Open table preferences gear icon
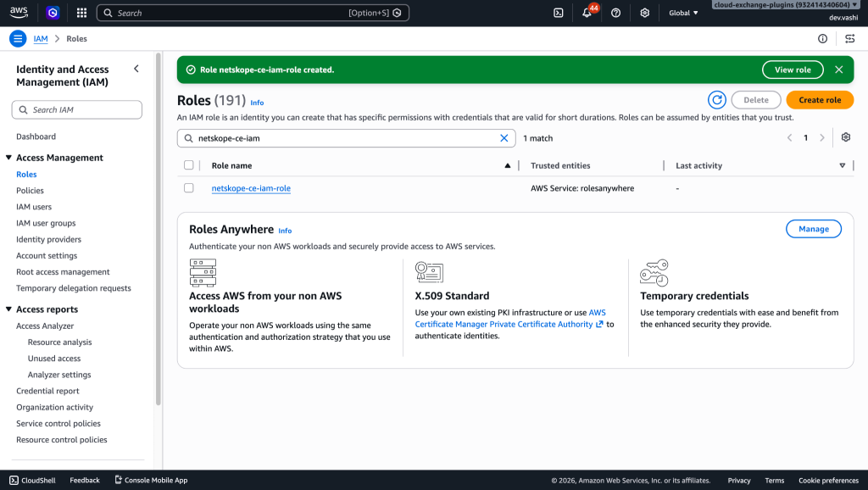The height and width of the screenshot is (490, 868). click(x=845, y=137)
